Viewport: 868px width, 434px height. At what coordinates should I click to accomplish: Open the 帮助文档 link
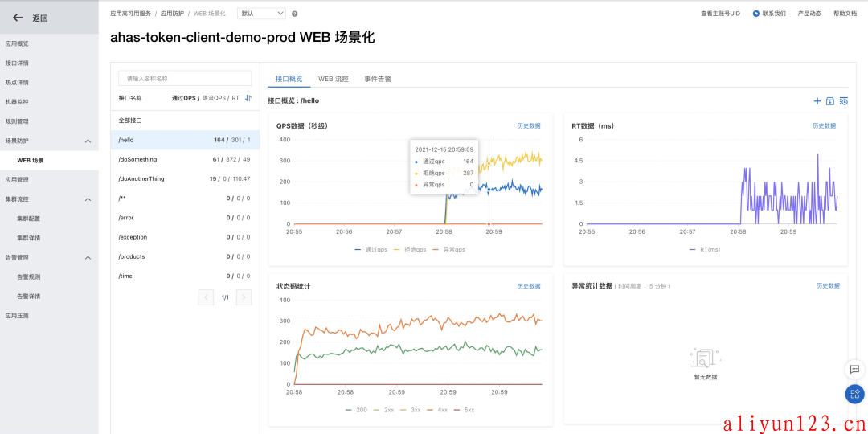[845, 14]
